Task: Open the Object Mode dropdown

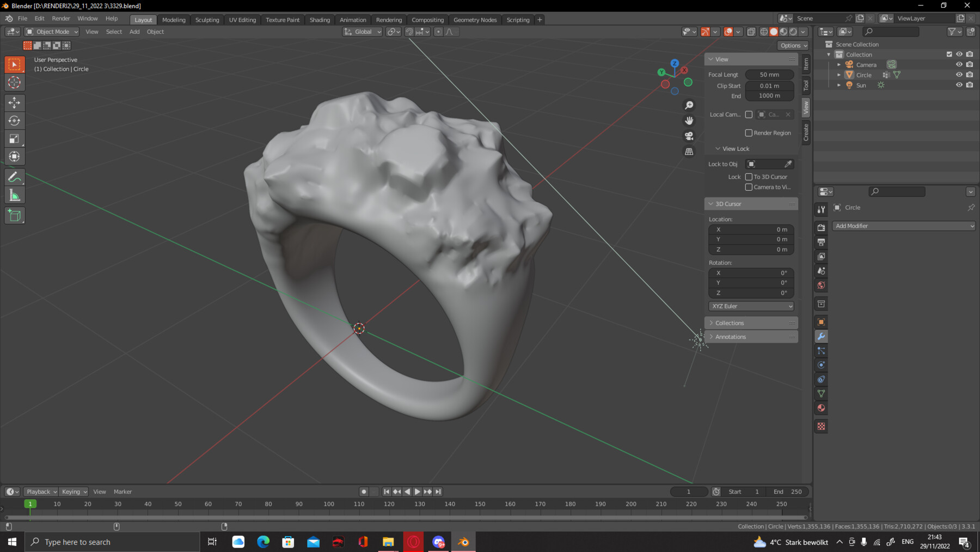Action: 51,31
